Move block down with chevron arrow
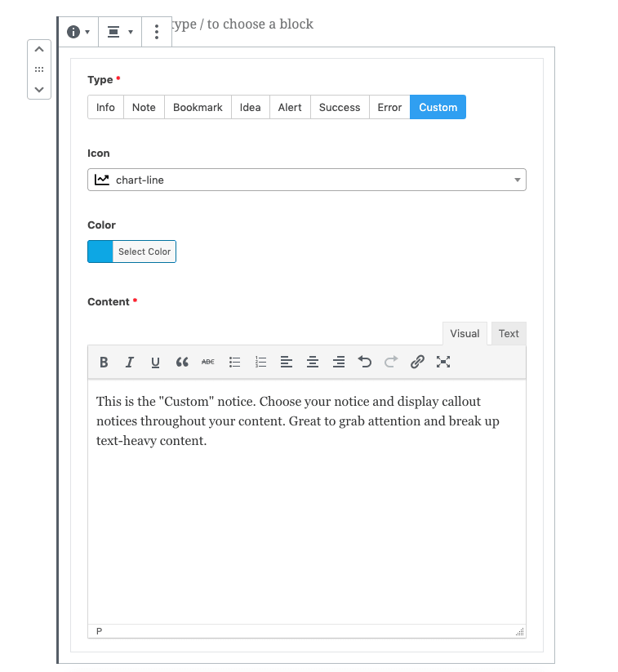Viewport: 618px width, 672px height. (39, 89)
